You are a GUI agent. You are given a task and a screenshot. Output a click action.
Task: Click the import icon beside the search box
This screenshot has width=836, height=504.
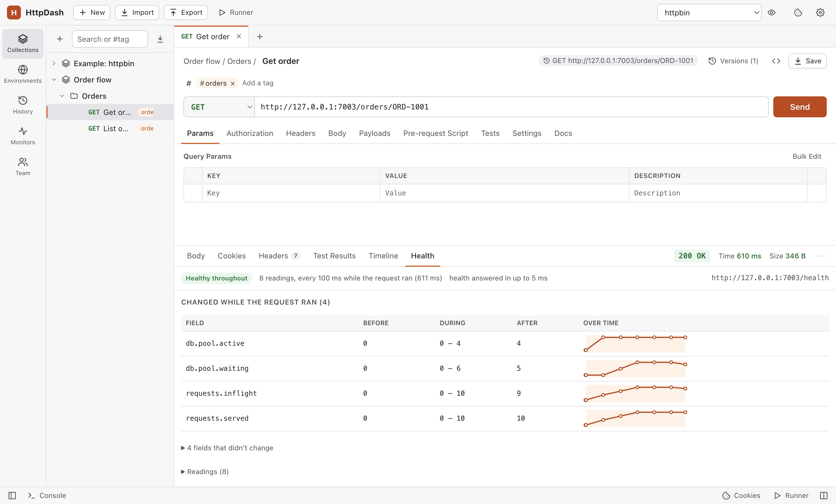coord(160,39)
